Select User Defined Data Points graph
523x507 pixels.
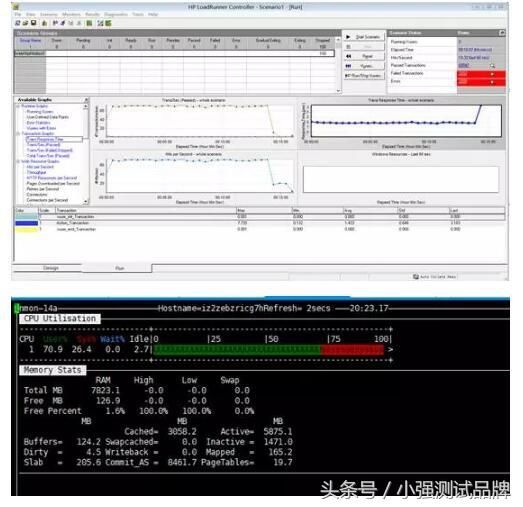tap(47, 117)
